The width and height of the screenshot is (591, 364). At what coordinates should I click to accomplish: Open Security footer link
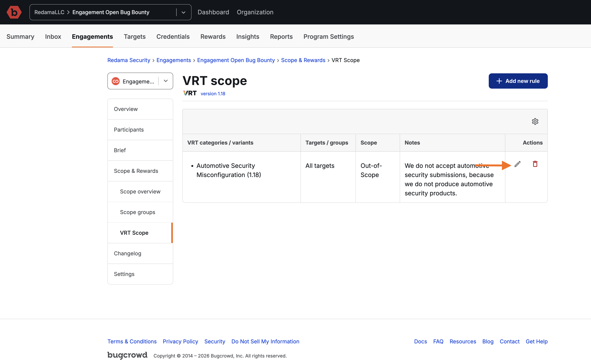(x=215, y=341)
